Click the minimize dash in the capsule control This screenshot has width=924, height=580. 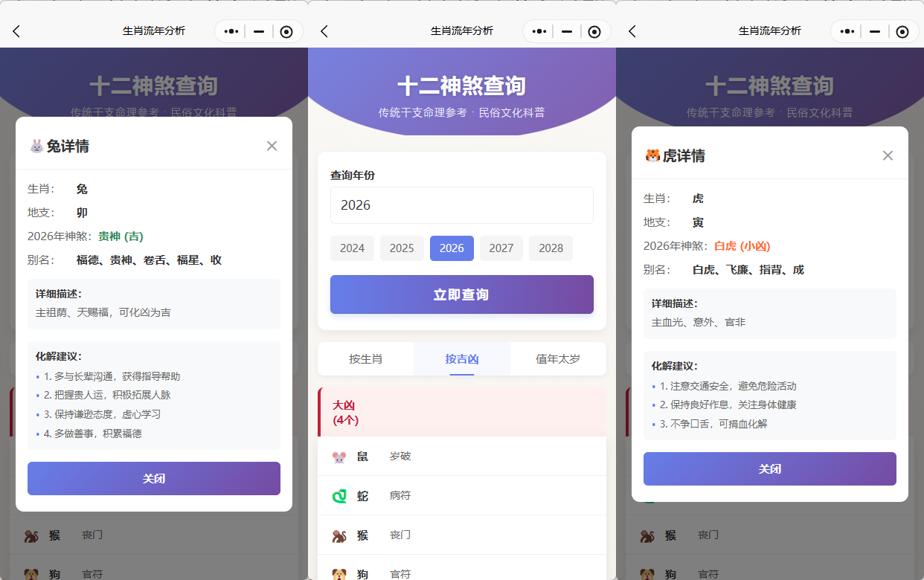[x=565, y=31]
